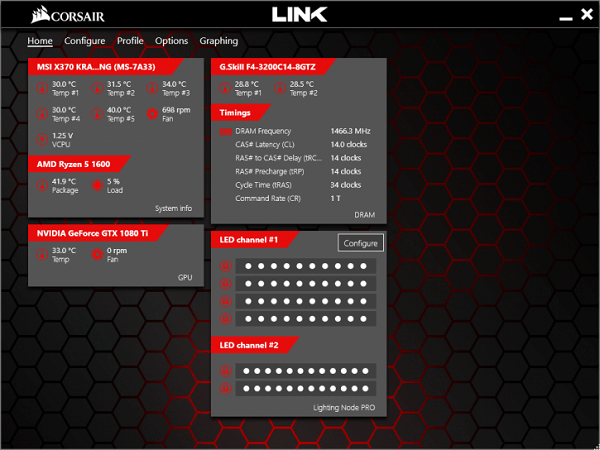
Task: Close the Corsair Link window
Action: [x=587, y=15]
